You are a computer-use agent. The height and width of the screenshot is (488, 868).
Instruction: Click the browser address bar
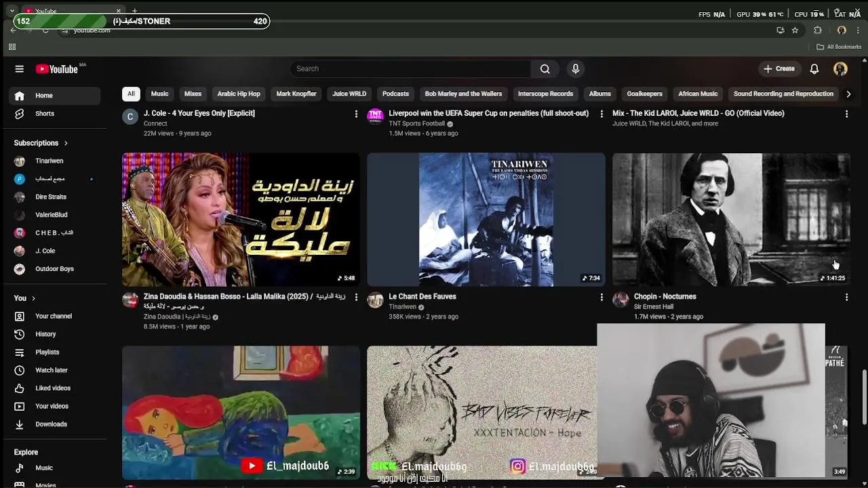[420, 30]
